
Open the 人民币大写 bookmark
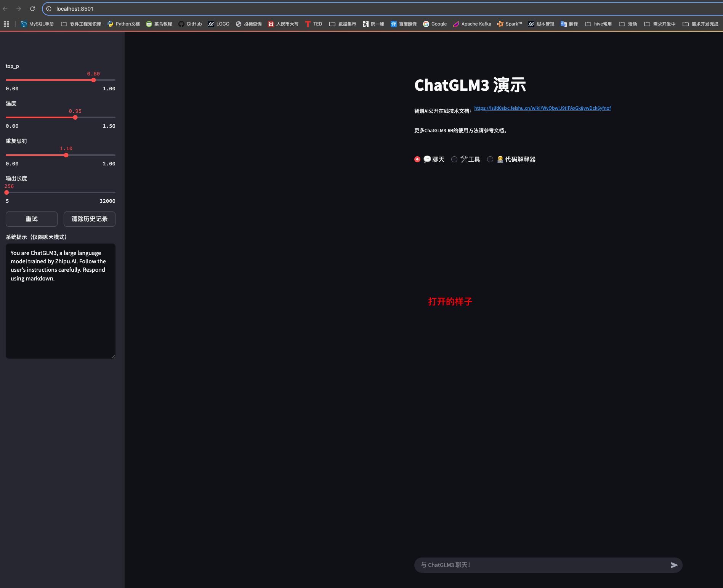(x=283, y=24)
